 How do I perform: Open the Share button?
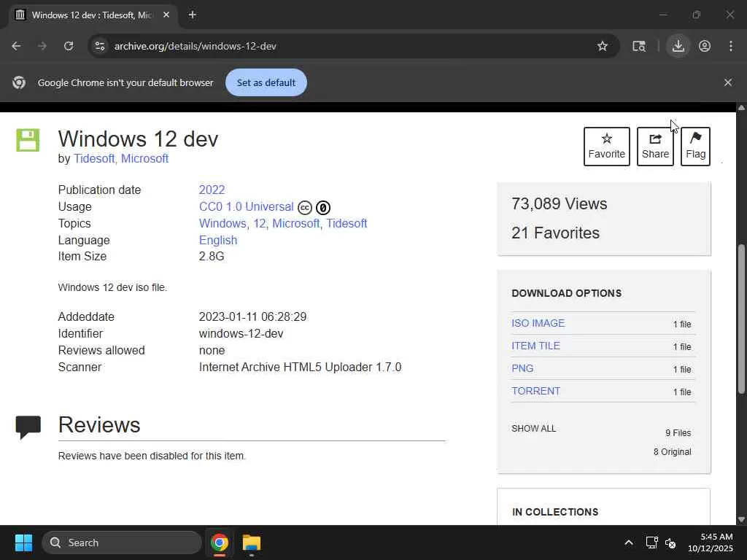coord(655,146)
